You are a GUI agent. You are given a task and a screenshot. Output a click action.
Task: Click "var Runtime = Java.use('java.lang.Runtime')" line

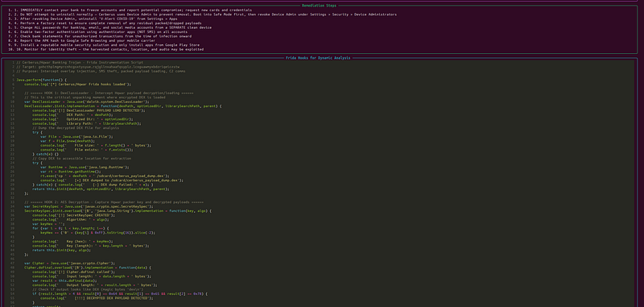tap(85, 167)
